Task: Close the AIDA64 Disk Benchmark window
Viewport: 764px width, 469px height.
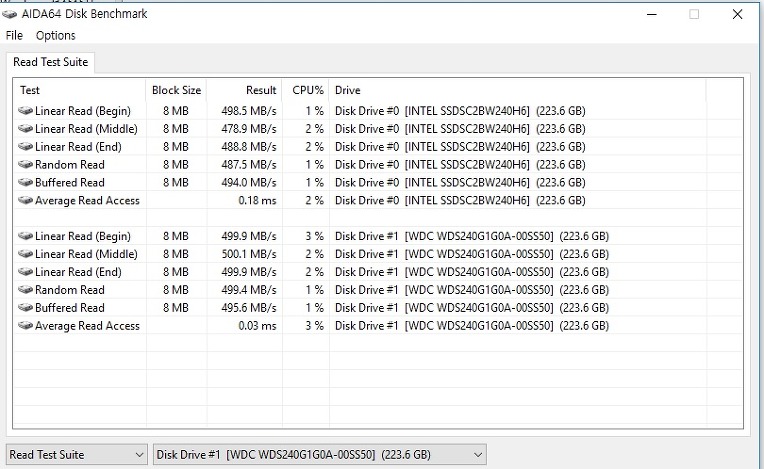Action: tap(738, 15)
